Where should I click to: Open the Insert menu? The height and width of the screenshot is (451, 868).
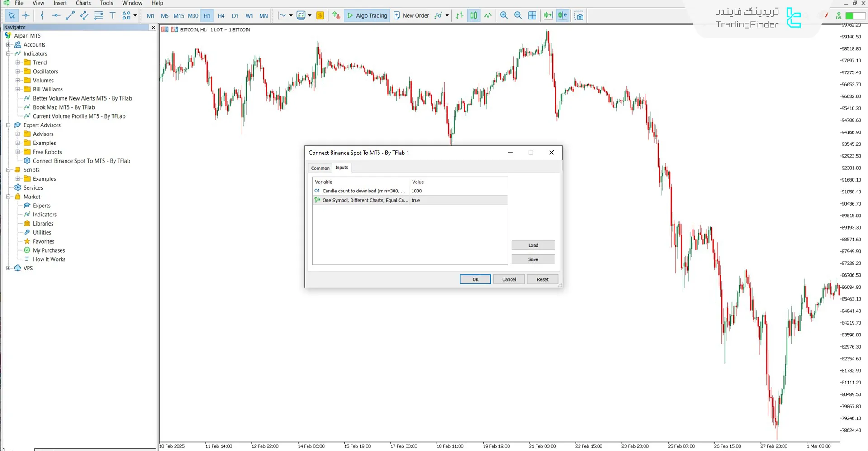(x=60, y=3)
